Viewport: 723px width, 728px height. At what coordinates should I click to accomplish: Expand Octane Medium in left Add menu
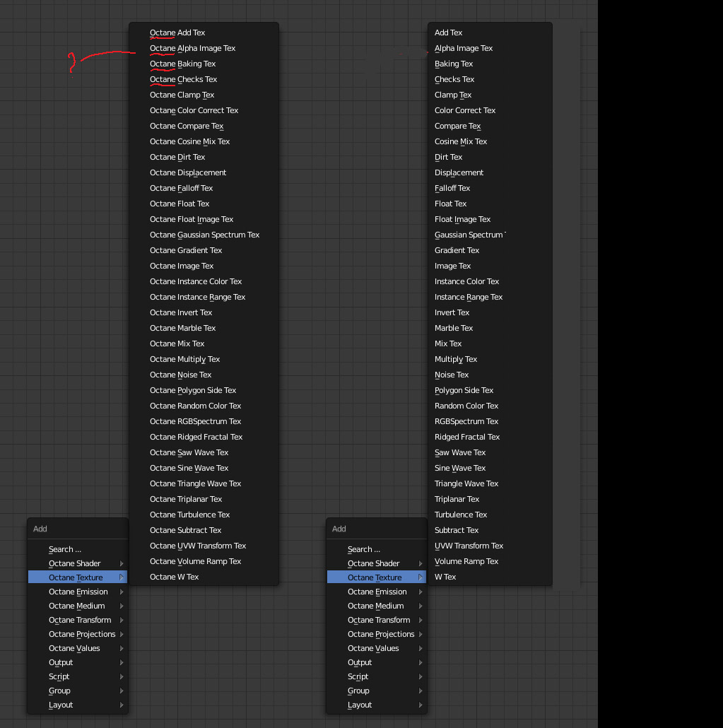click(78, 606)
